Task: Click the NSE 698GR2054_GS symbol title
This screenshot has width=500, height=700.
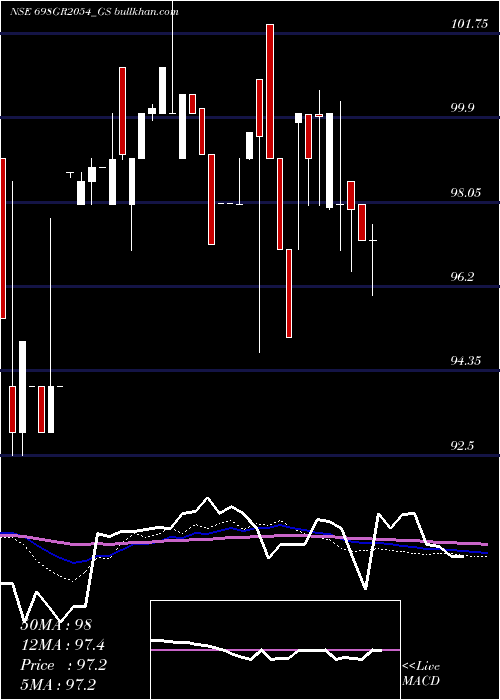Action: point(61,11)
